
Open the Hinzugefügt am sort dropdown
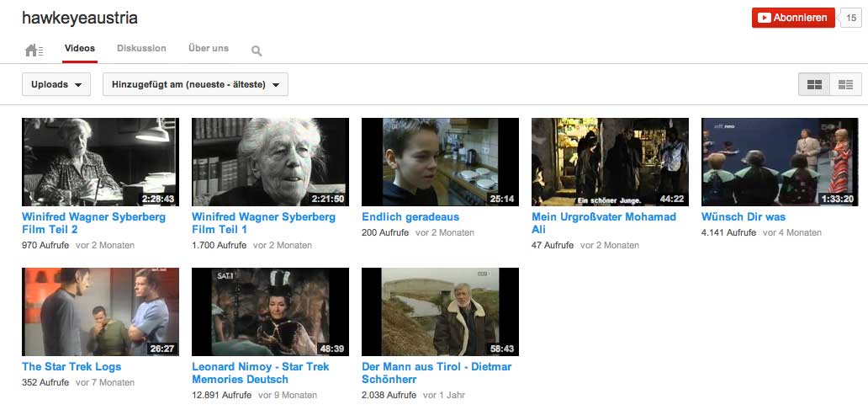pos(195,84)
